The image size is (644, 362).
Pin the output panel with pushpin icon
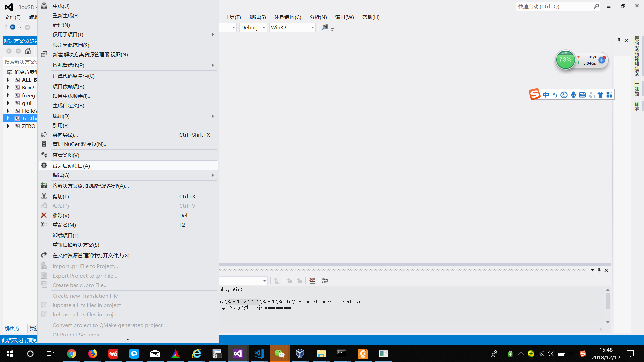(599, 270)
